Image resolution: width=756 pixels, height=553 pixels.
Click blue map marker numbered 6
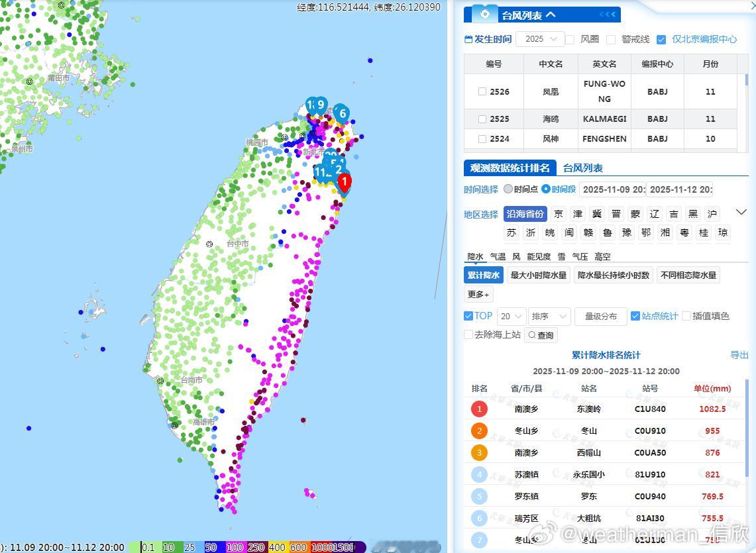click(343, 114)
